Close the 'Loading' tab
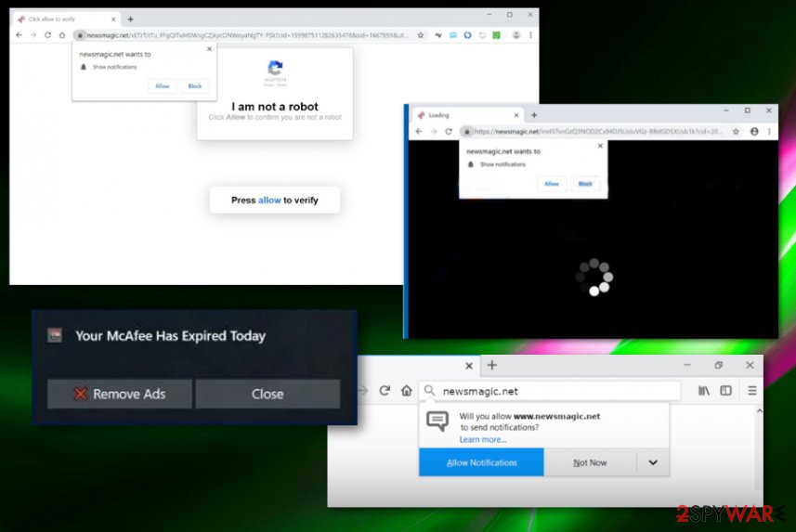The image size is (796, 532). [516, 115]
